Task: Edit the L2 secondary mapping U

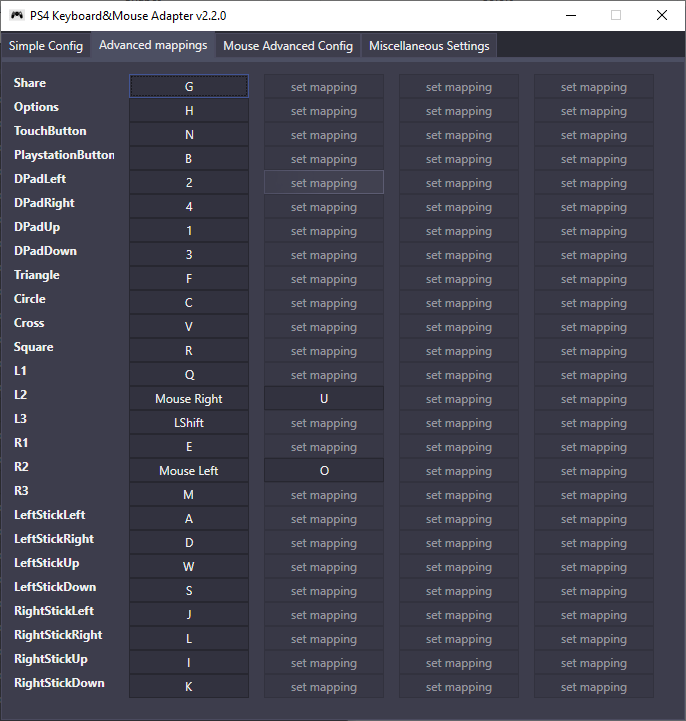Action: [324, 398]
